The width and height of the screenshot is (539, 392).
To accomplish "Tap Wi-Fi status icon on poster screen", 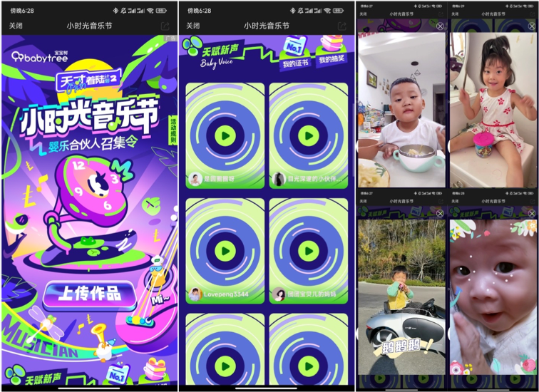I will point(150,11).
